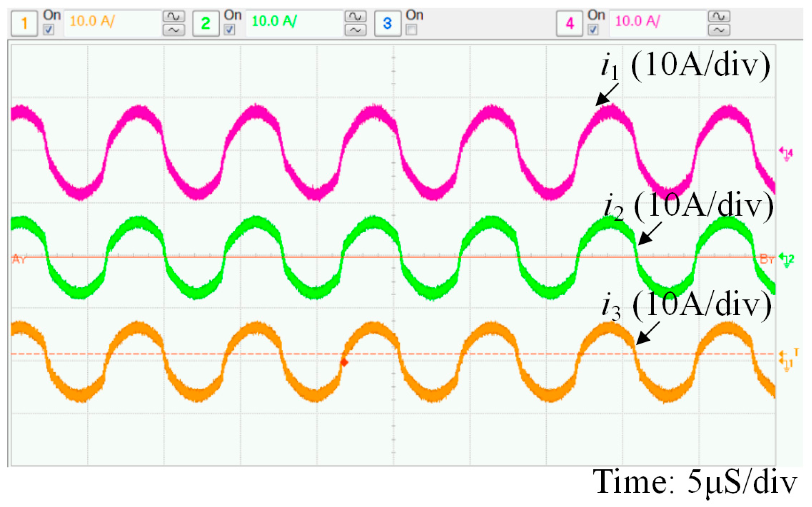Select channel 2 green ground marker
The height and width of the screenshot is (507, 812).
(x=787, y=259)
